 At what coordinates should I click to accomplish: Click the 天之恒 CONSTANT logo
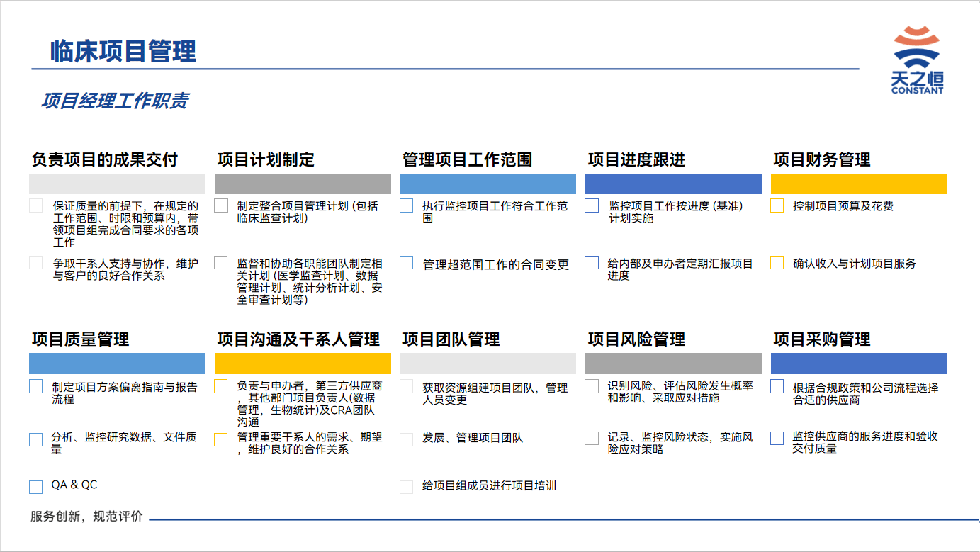click(917, 60)
